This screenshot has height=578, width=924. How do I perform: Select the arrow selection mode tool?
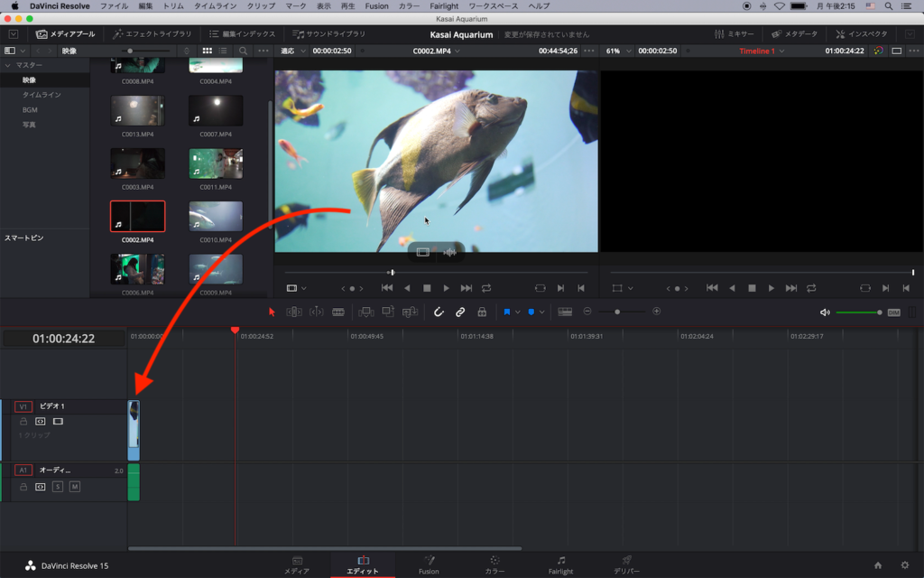coord(273,312)
